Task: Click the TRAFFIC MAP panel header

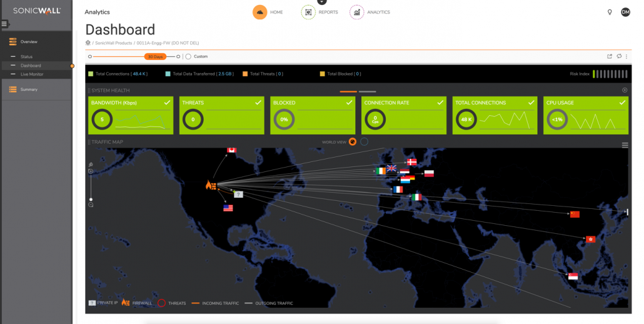Action: pos(106,142)
